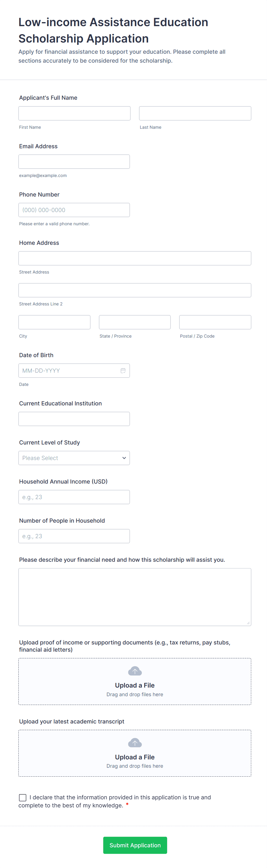Screen dimensions: 267x868
Task: Click the First Name input field
Action: coord(74,113)
